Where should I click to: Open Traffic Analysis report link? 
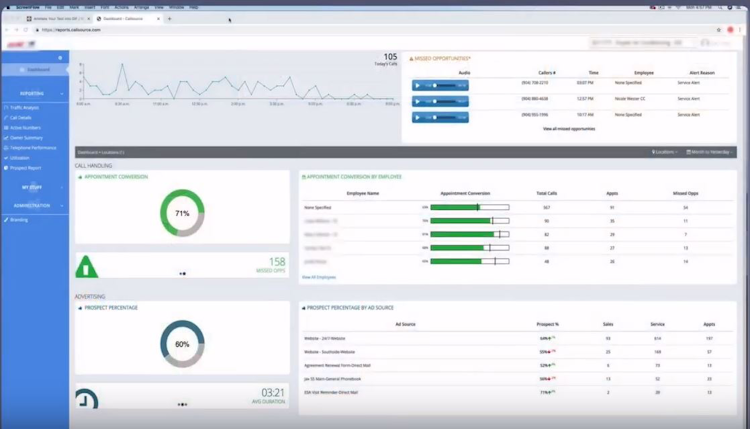point(24,108)
